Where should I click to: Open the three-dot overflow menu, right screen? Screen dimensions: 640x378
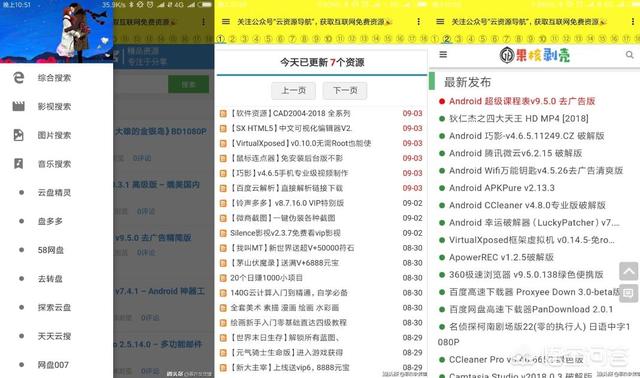coord(633,22)
